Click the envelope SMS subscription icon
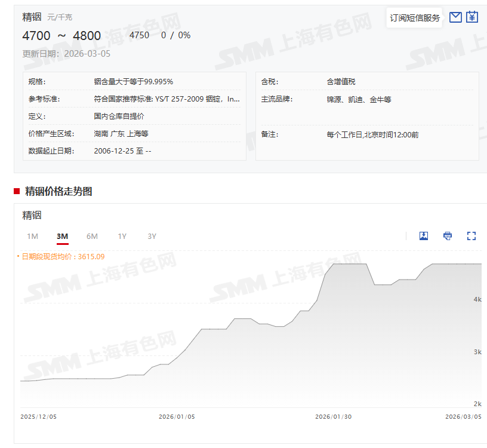Viewport: 487px width, 448px height. pos(455,17)
